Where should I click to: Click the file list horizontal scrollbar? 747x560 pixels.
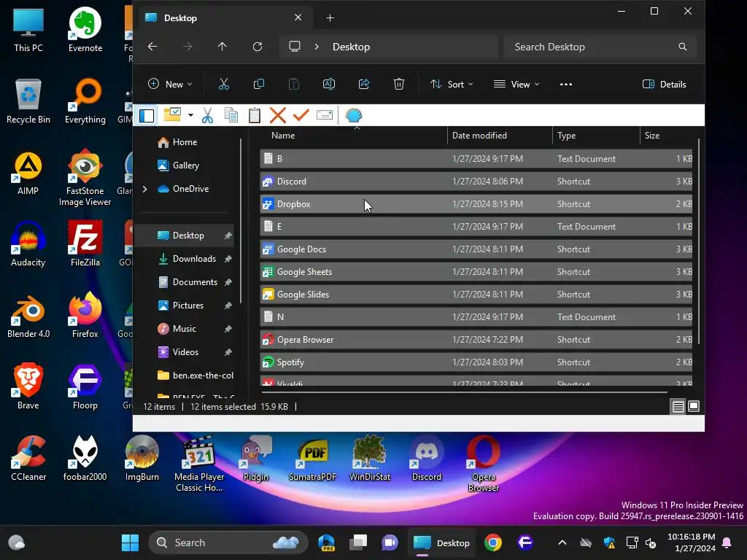465,392
